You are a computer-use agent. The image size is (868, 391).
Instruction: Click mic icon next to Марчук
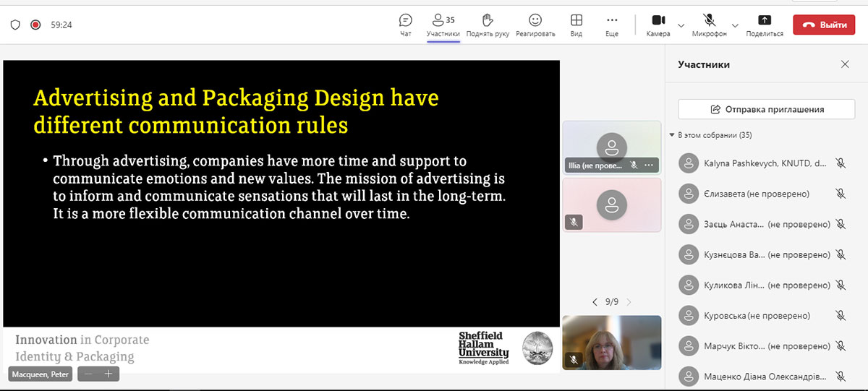click(841, 345)
